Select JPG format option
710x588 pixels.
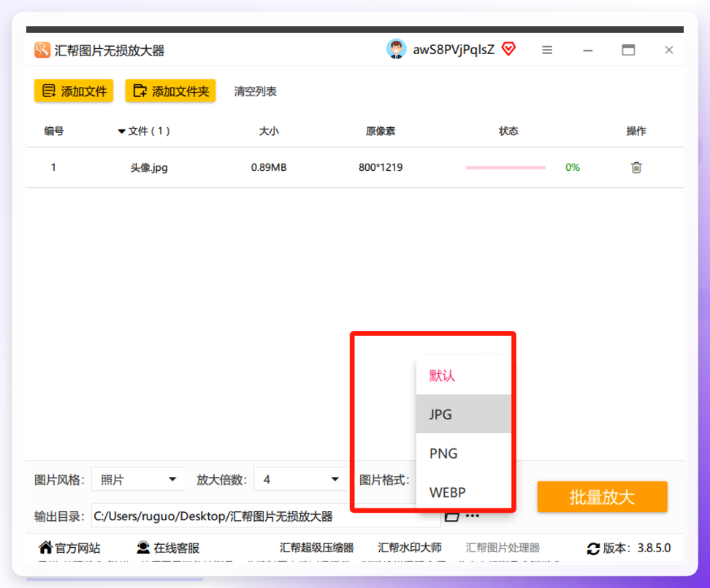coord(464,413)
